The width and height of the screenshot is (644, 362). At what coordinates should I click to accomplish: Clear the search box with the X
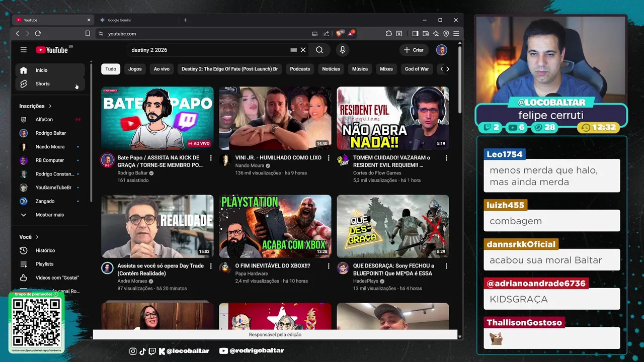(303, 50)
